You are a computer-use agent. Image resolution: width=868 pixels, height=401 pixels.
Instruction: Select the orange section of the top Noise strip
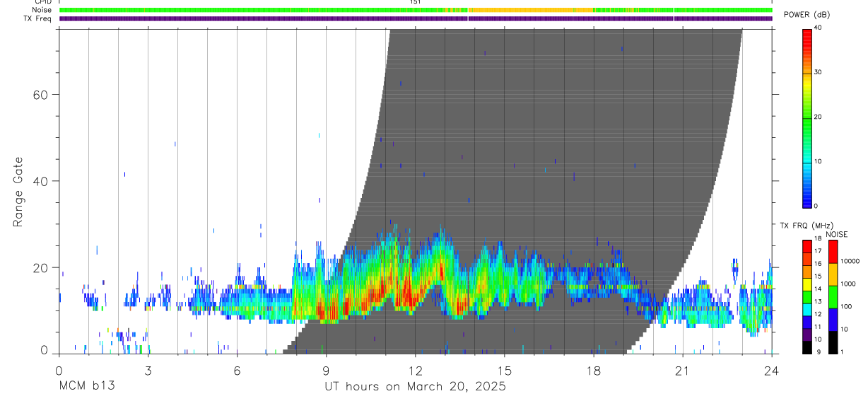(530, 10)
